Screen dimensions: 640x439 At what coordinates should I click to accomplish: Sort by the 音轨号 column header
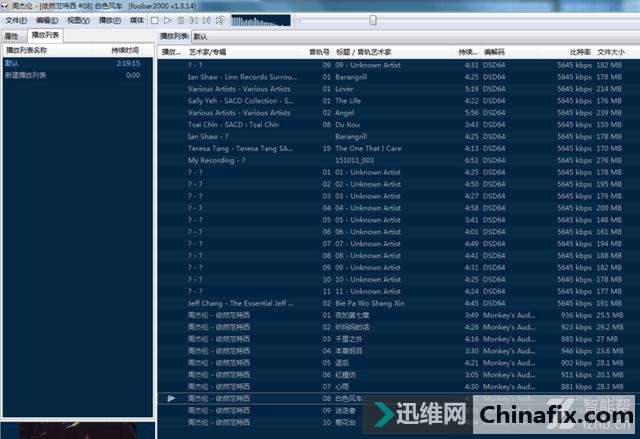click(319, 52)
